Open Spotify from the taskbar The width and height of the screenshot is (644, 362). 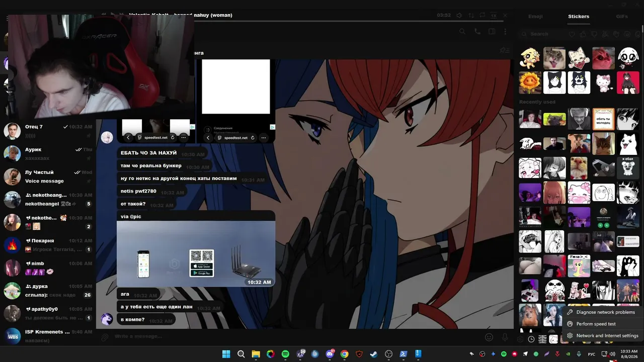point(285,354)
